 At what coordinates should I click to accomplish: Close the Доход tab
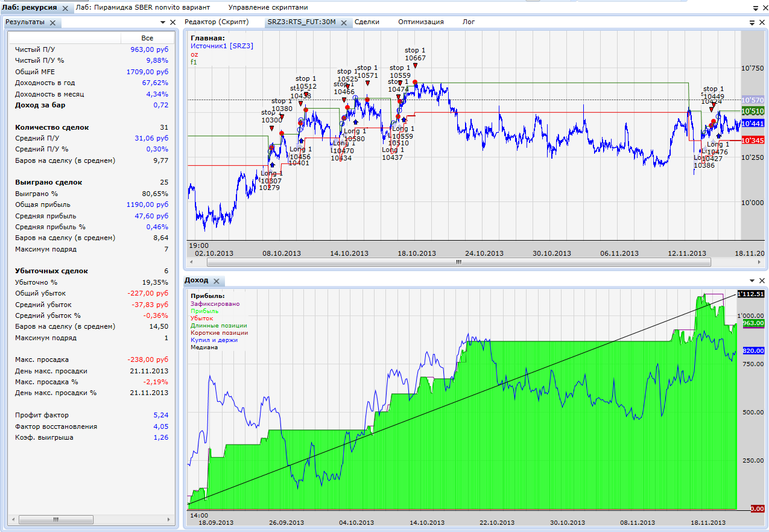click(x=217, y=281)
